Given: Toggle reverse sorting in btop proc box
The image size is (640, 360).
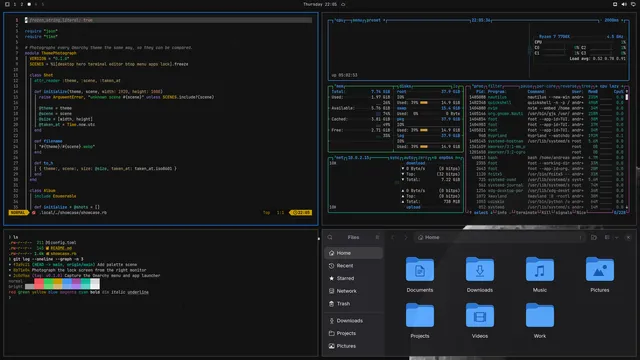Looking at the screenshot, I should pyautogui.click(x=567, y=86).
